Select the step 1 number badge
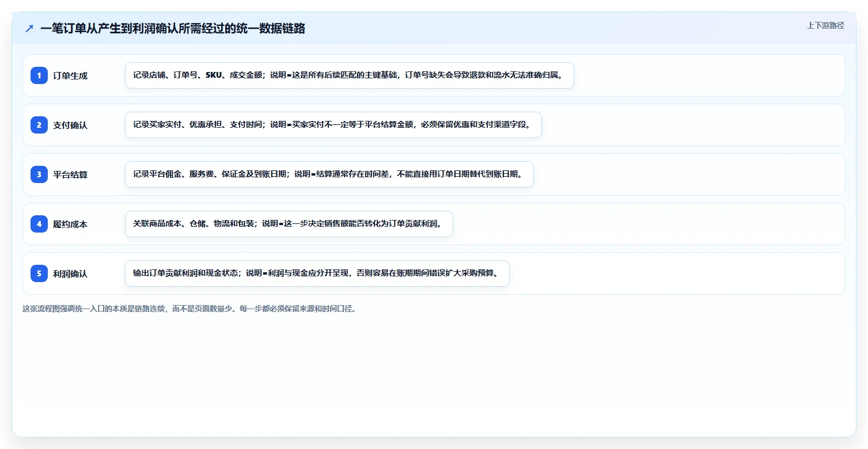The image size is (868, 449). 39,75
